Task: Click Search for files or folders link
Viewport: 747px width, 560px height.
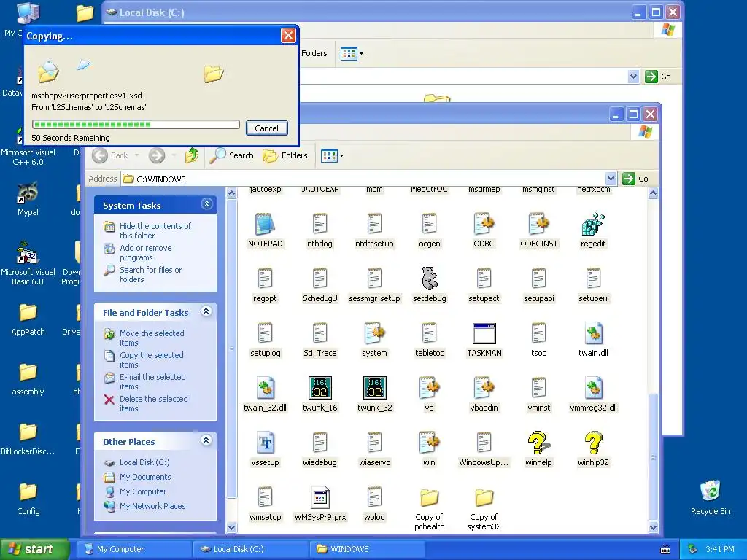Action: (150, 274)
